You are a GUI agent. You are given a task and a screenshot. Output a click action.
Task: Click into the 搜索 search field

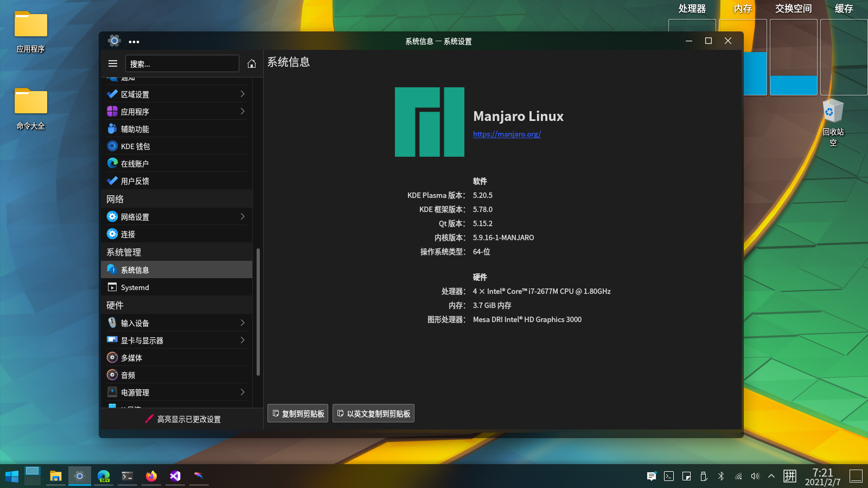pyautogui.click(x=182, y=63)
